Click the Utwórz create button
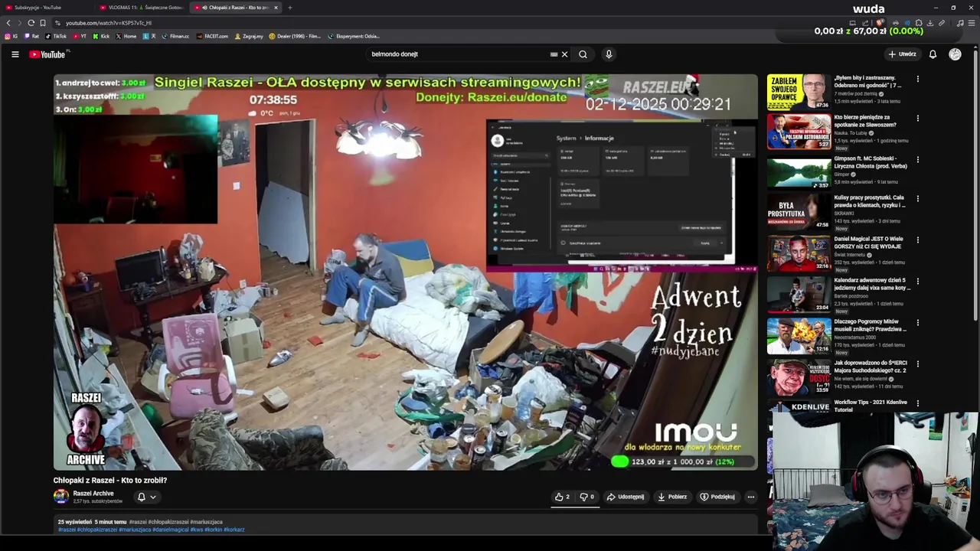Image resolution: width=980 pixels, height=551 pixels. 902,54
